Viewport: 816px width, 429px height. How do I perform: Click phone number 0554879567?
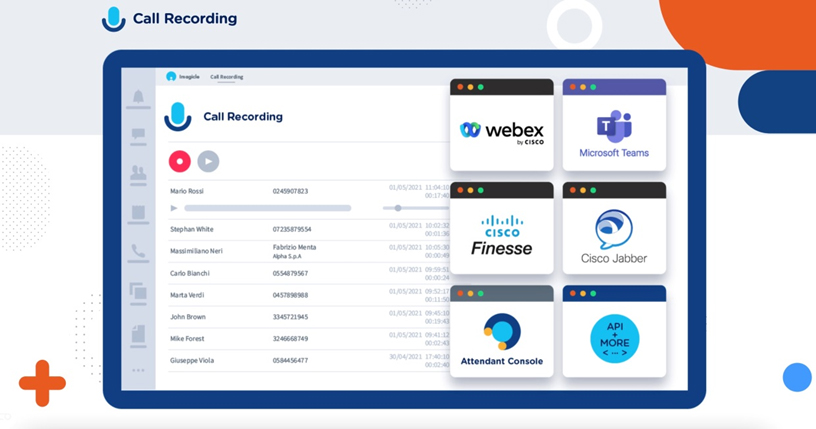(290, 273)
